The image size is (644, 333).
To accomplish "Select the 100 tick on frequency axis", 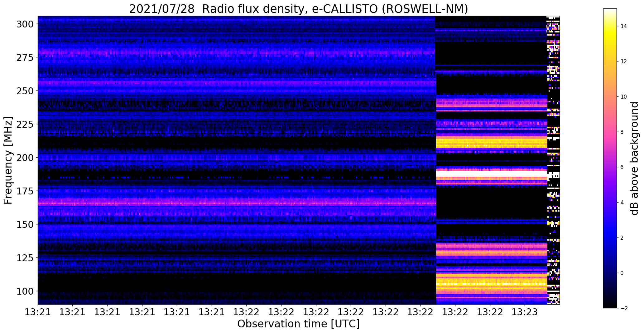I will point(25,291).
